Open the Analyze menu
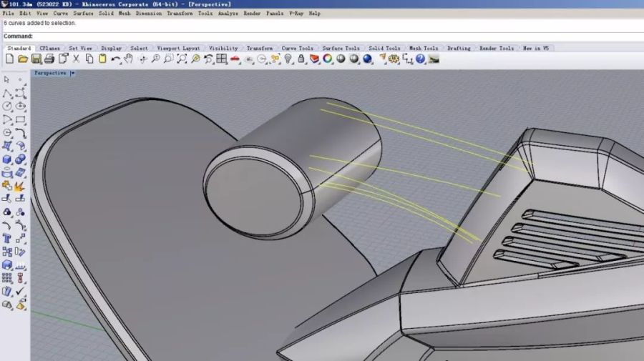 pos(228,13)
